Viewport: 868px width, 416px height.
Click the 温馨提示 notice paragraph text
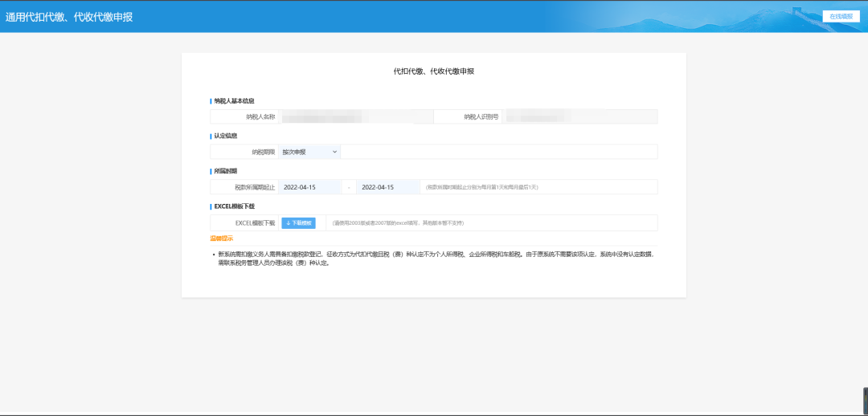434,258
